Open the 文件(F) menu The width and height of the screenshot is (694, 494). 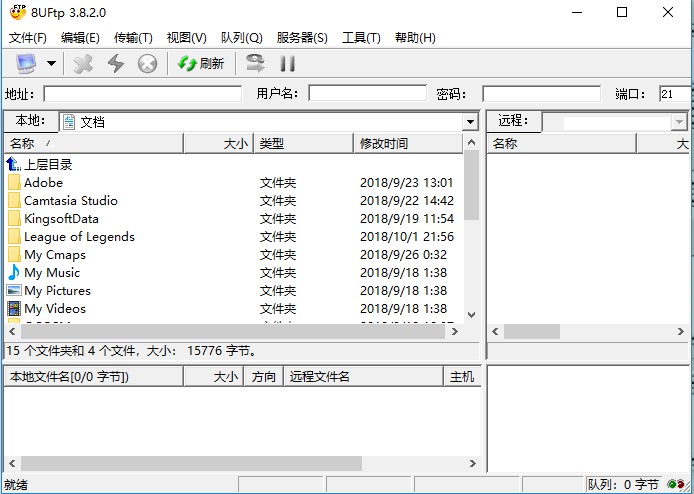28,38
